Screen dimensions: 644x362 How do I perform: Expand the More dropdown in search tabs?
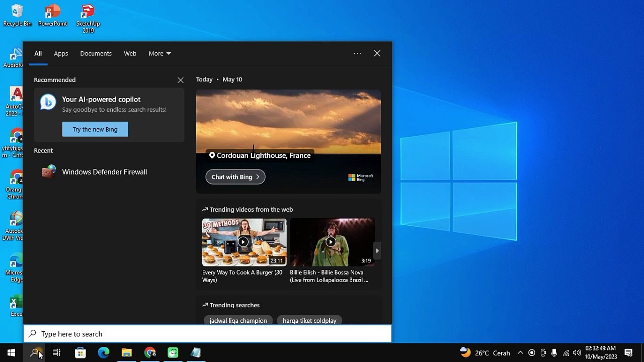pos(159,53)
